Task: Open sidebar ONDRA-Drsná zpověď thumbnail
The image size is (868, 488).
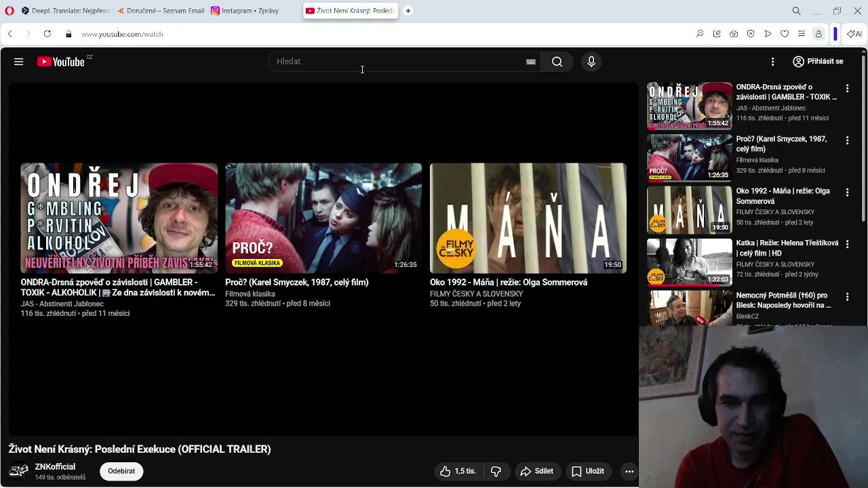Action: [x=690, y=106]
